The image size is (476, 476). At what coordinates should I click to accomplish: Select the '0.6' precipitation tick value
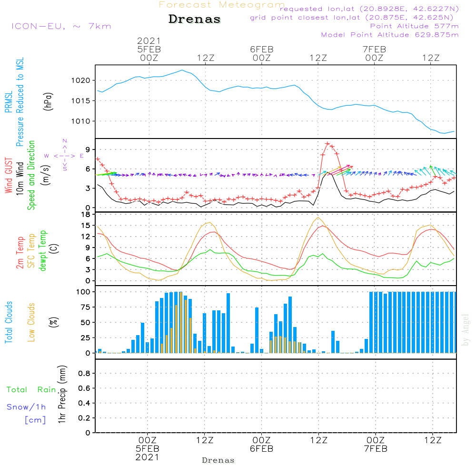click(x=84, y=388)
